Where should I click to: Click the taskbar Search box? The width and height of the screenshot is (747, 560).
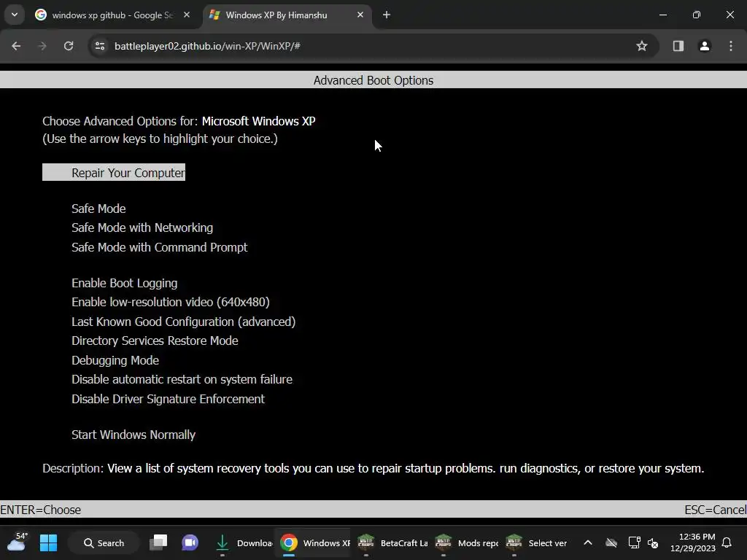(104, 542)
